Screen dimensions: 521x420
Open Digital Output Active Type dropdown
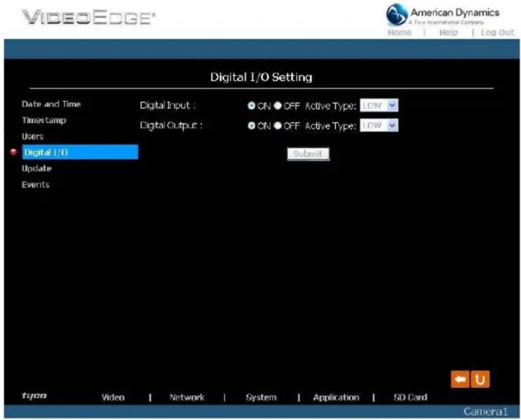tap(379, 125)
